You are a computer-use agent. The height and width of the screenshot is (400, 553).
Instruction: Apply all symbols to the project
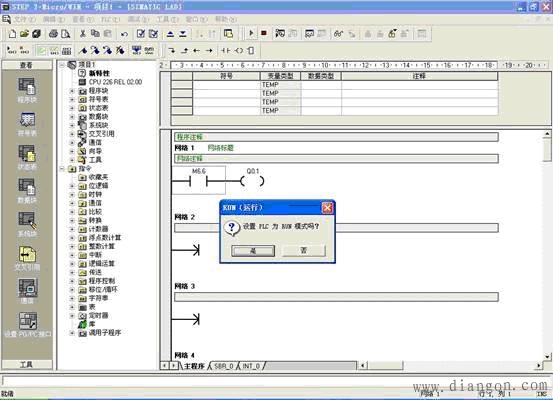[x=136, y=50]
